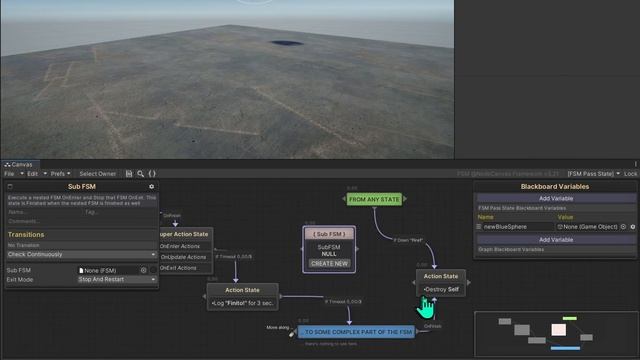This screenshot has height=360, width=640.
Task: Click the blue node in the minimap
Action: (x=565, y=348)
